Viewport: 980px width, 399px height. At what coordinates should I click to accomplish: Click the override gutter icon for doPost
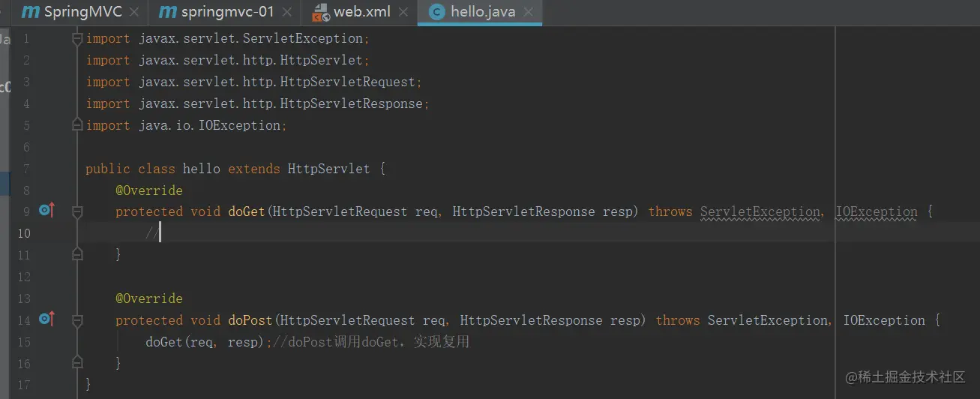[46, 319]
